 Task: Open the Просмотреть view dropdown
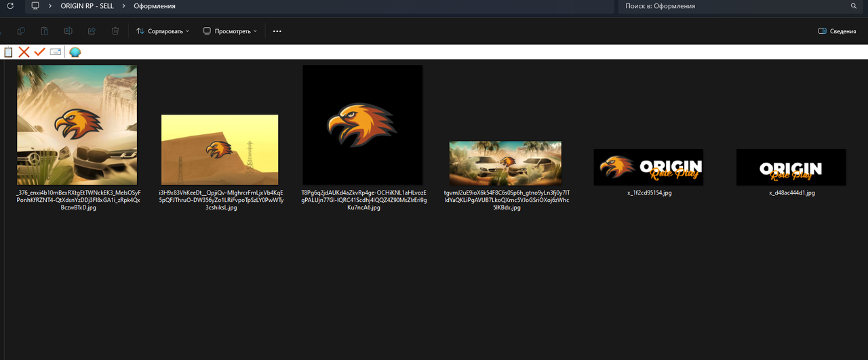pos(231,31)
